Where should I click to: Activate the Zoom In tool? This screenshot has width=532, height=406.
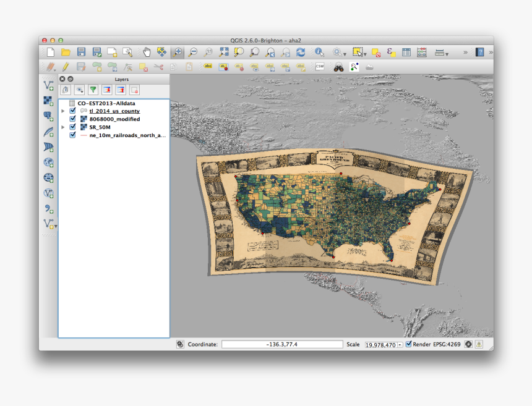click(x=178, y=52)
